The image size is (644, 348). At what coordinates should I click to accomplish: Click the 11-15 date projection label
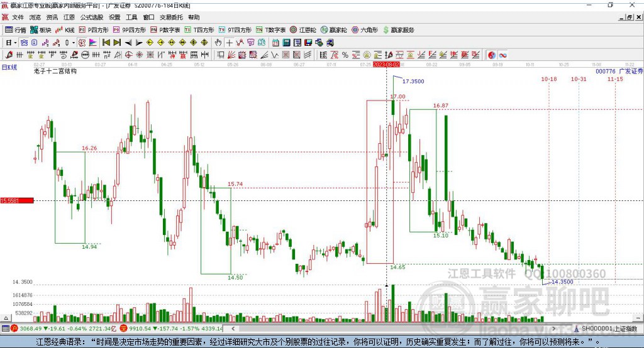pos(615,79)
